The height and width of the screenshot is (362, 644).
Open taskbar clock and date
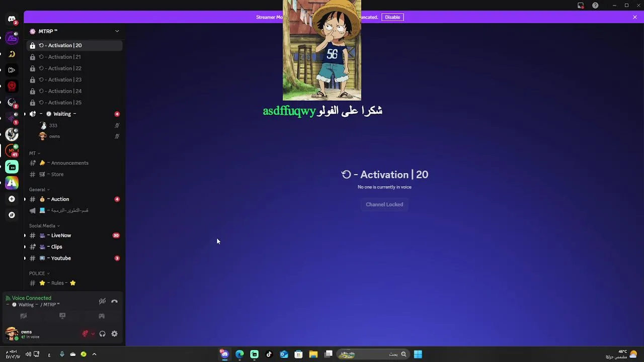click(13, 354)
